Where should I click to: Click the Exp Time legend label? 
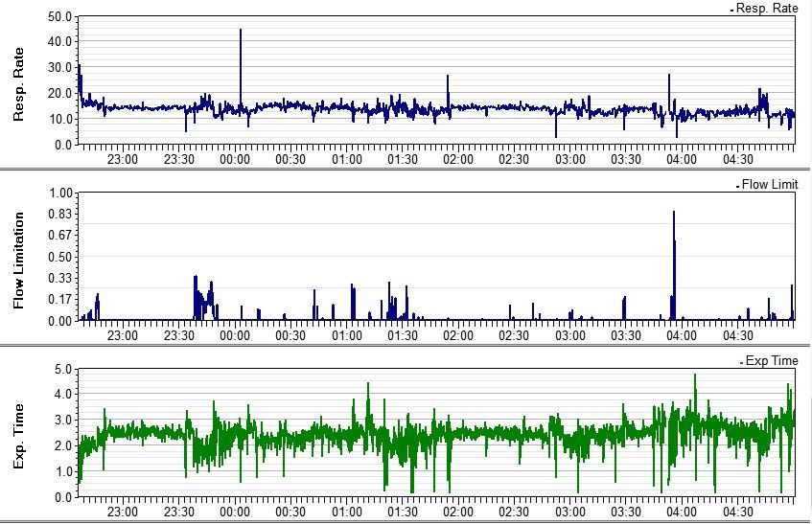click(x=771, y=361)
